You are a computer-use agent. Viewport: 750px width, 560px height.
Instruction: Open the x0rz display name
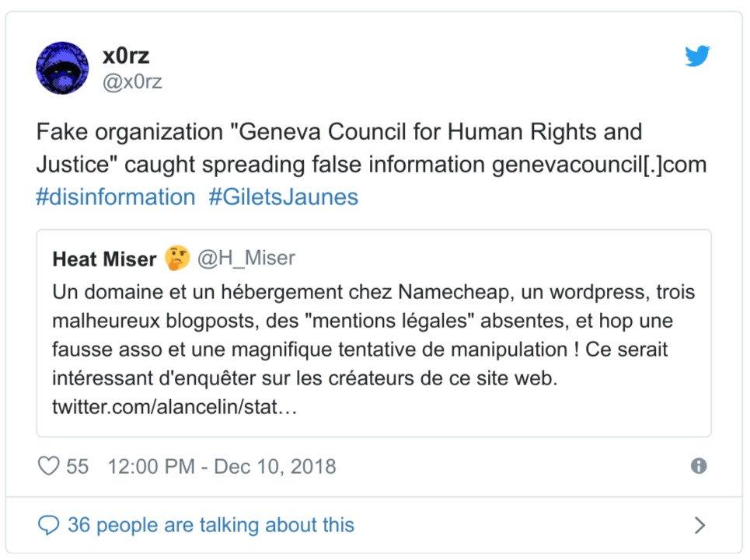click(126, 56)
